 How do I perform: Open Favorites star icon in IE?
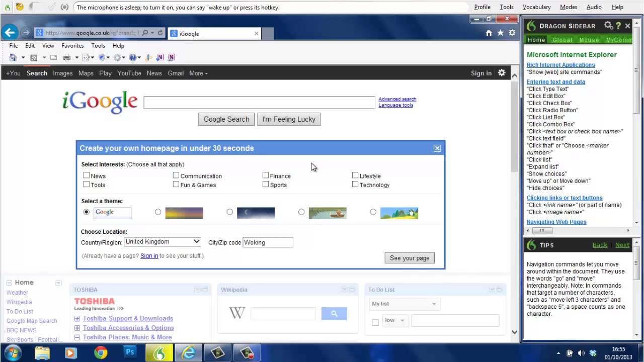coord(500,33)
